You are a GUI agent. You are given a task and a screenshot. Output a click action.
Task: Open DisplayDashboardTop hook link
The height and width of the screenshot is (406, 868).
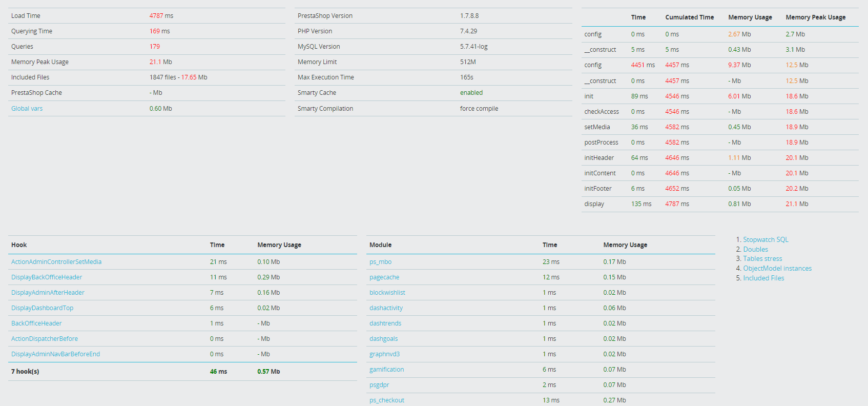[42, 308]
